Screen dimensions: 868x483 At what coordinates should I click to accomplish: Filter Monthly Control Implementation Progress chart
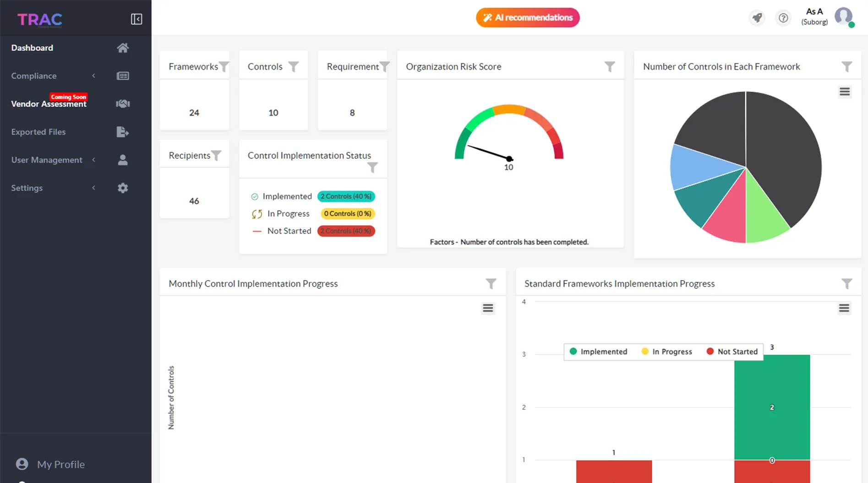point(491,284)
